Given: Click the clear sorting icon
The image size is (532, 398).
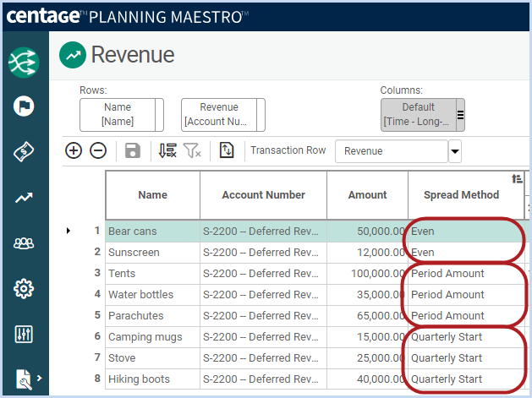Looking at the screenshot, I should click(x=167, y=150).
